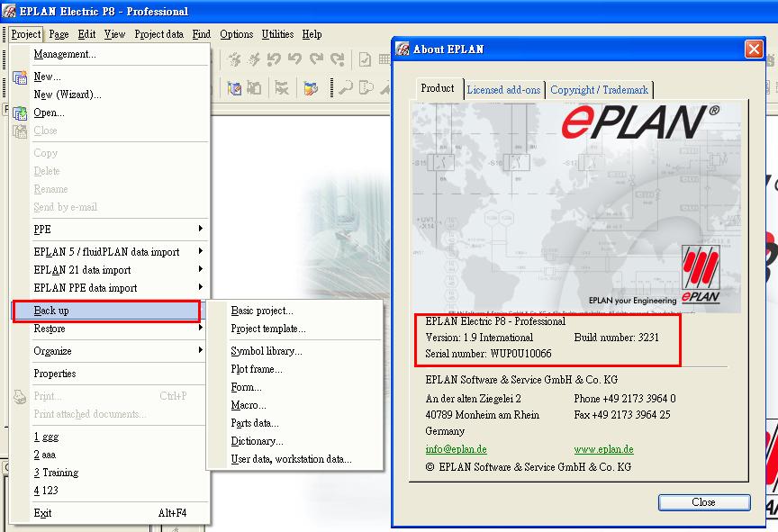Click the colorful page-with-pencil toolbar icon

pyautogui.click(x=234, y=88)
